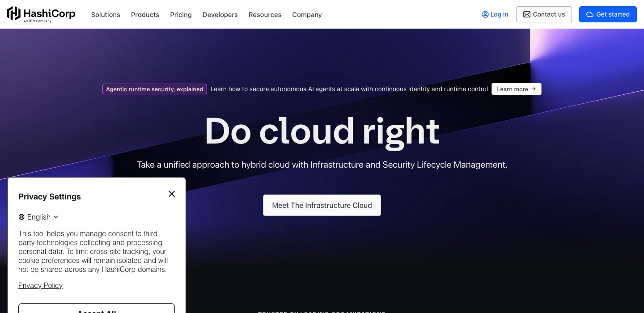This screenshot has width=644, height=313.
Task: Open the Company menu
Action: [307, 14]
